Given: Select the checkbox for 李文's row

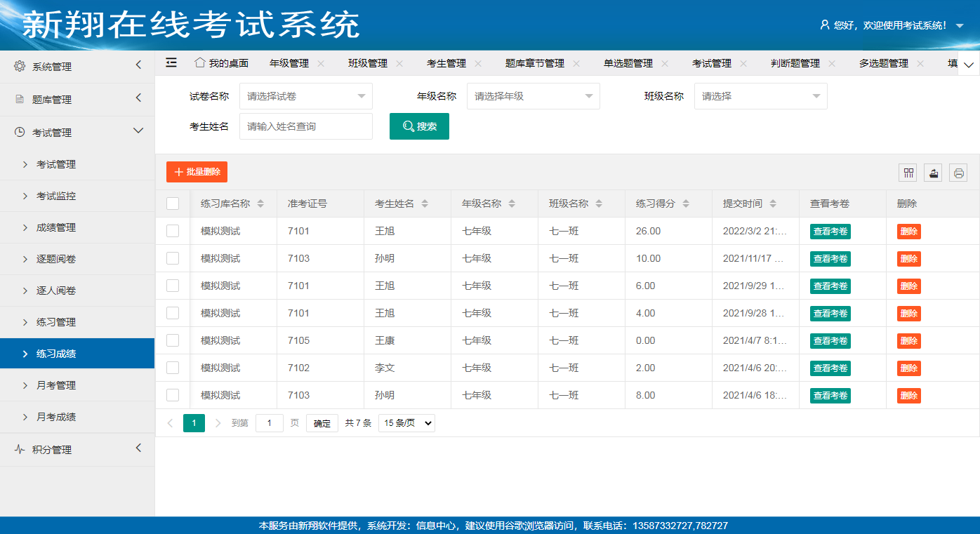Looking at the screenshot, I should coord(173,368).
